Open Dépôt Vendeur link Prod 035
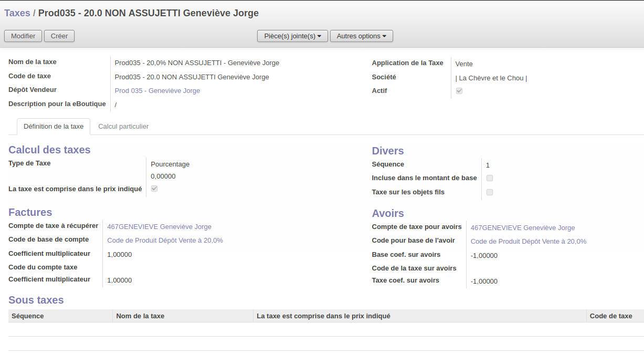This screenshot has width=644, height=354. 157,91
